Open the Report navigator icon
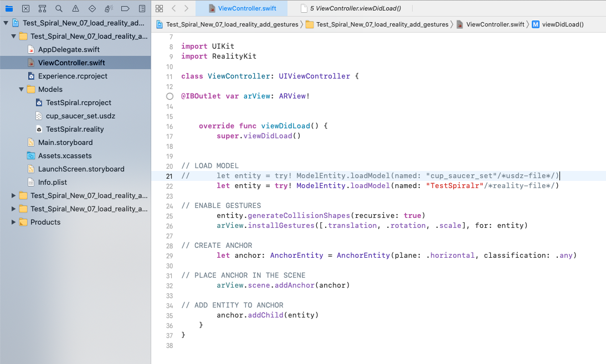606x364 pixels. click(142, 8)
